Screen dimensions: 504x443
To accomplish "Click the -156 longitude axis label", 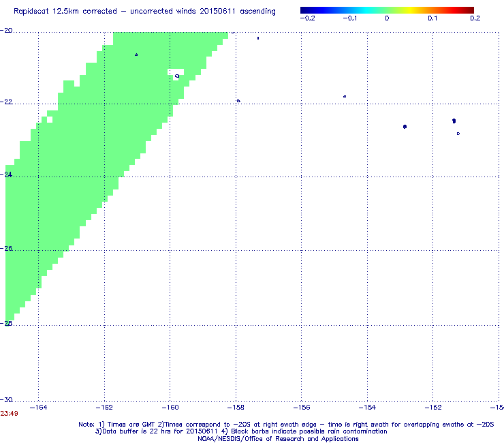I will click(x=302, y=408).
